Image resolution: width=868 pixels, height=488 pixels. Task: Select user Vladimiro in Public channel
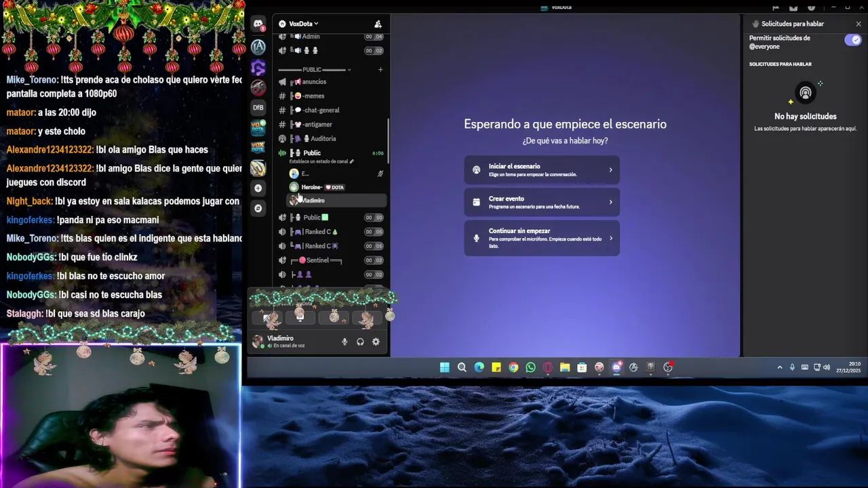coord(337,201)
